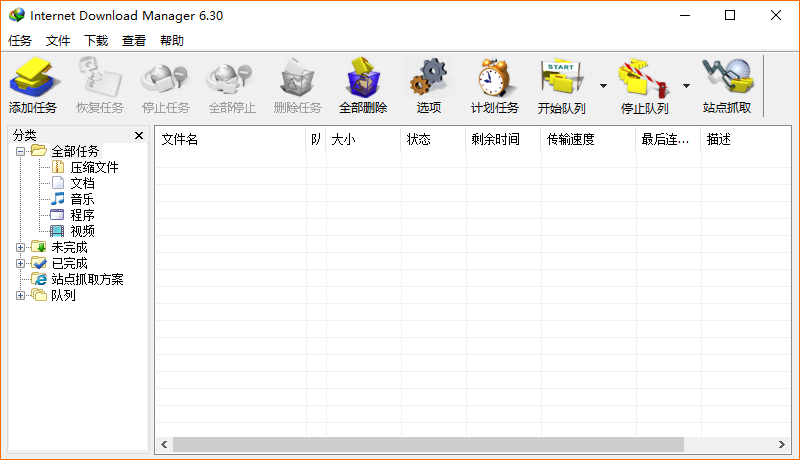Expand the 已完成 tree node
This screenshot has height=460, width=800.
tap(20, 263)
